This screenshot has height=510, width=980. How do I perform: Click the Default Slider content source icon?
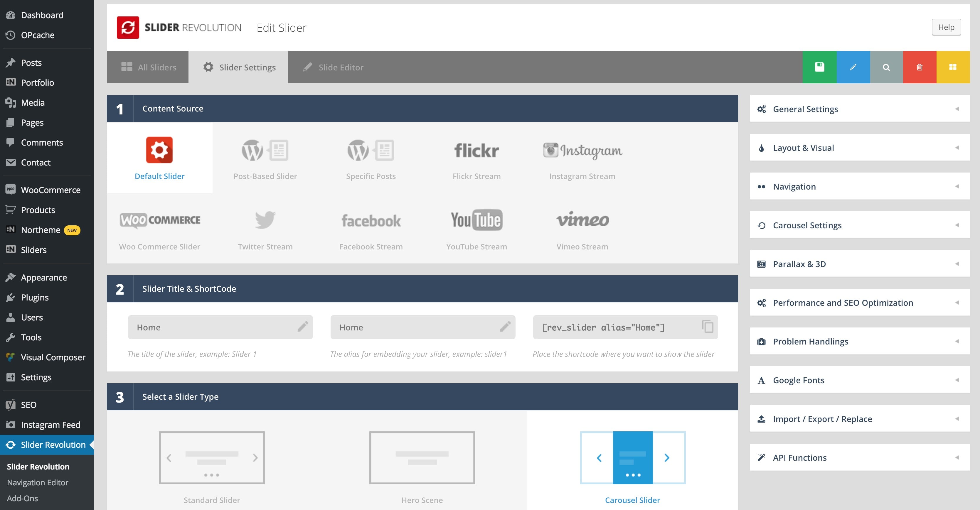pyautogui.click(x=159, y=150)
